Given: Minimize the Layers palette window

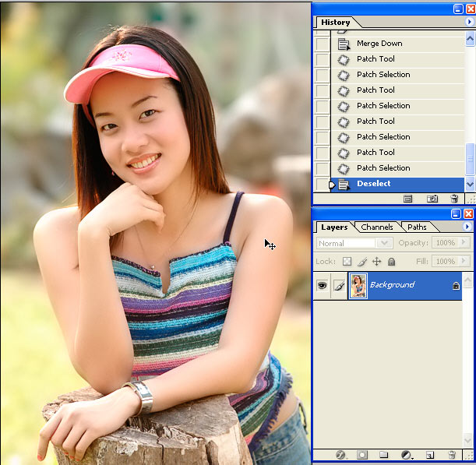Looking at the screenshot, I should tap(456, 214).
